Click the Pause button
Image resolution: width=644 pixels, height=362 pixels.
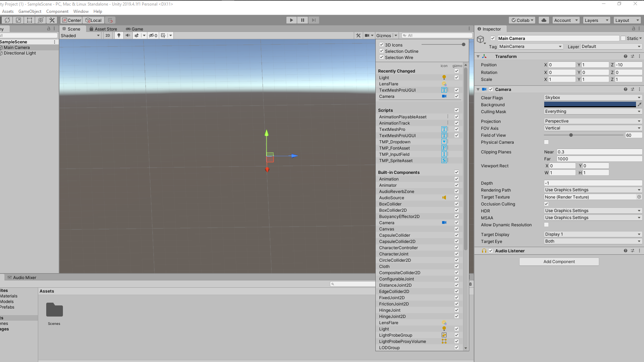click(x=302, y=20)
